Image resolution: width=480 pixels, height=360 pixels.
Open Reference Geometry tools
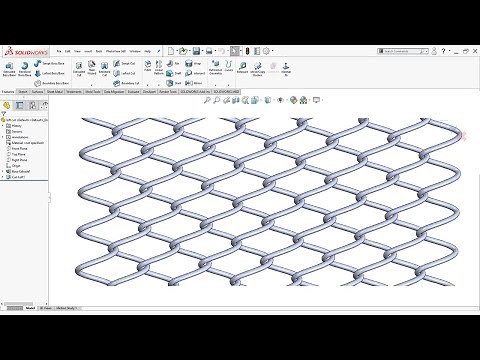pos(215,68)
